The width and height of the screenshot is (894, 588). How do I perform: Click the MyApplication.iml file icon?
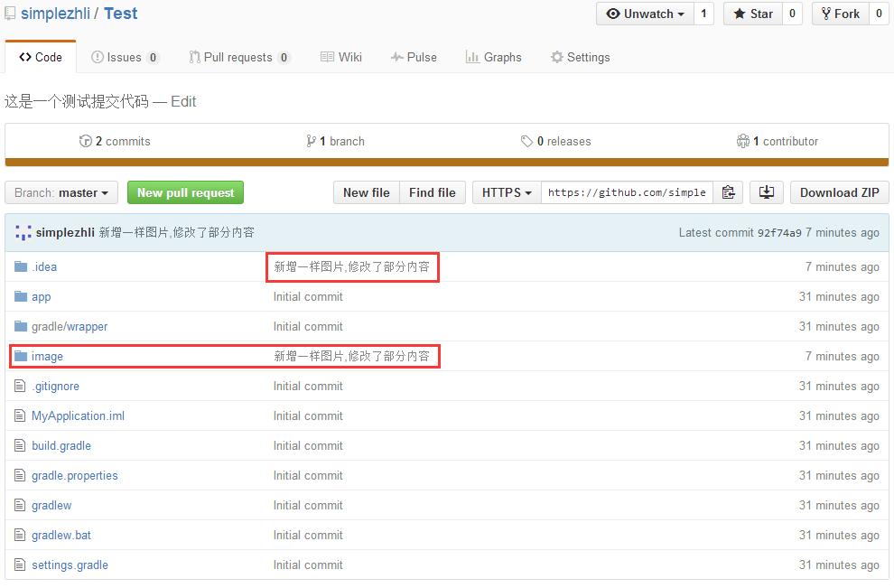coord(20,415)
